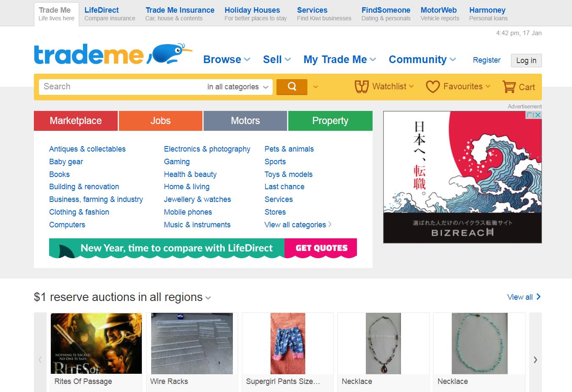The width and height of the screenshot is (572, 392).
Task: Click the BIZREACH wave advertisement
Action: tap(462, 177)
